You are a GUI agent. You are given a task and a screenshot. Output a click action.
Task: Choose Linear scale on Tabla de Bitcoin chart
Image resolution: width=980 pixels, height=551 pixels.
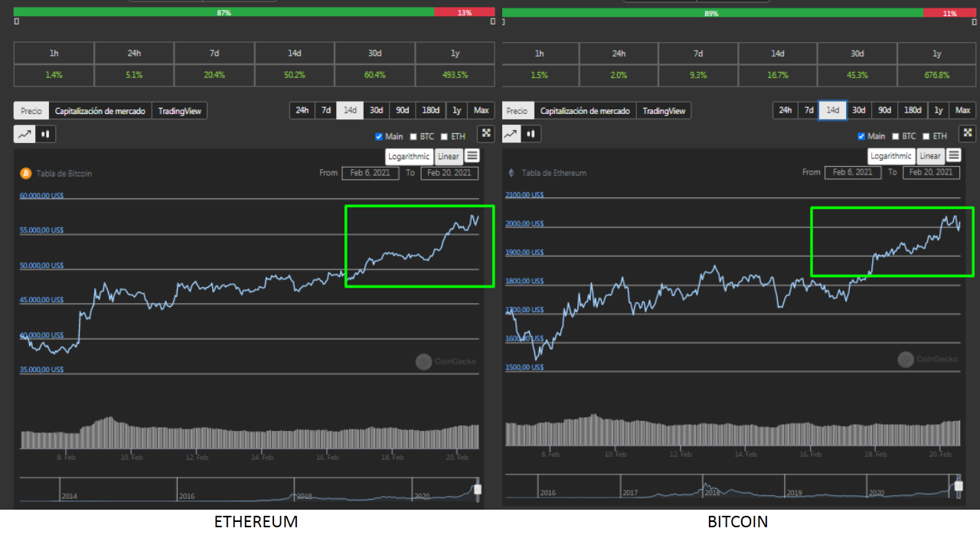449,156
